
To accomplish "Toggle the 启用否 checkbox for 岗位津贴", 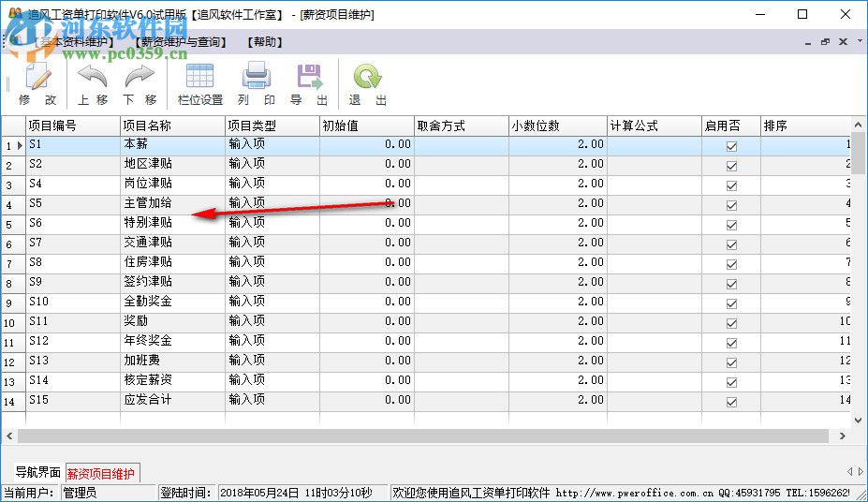I will [x=731, y=185].
